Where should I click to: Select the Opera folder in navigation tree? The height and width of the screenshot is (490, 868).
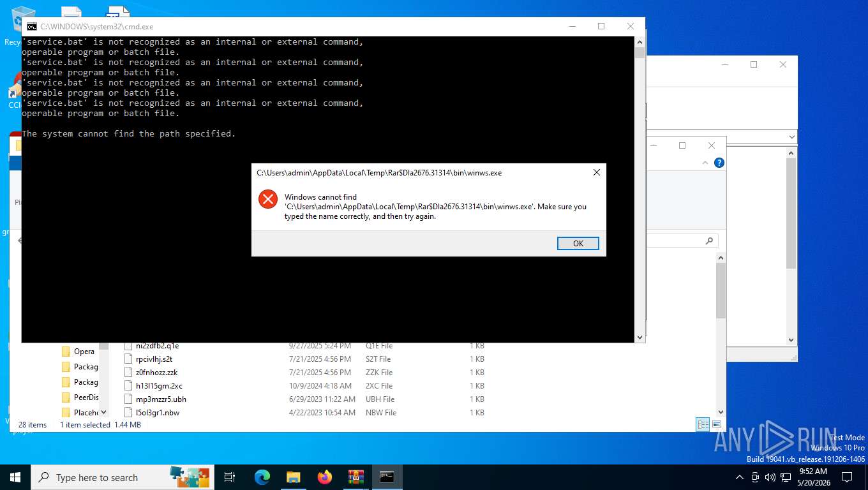(84, 352)
